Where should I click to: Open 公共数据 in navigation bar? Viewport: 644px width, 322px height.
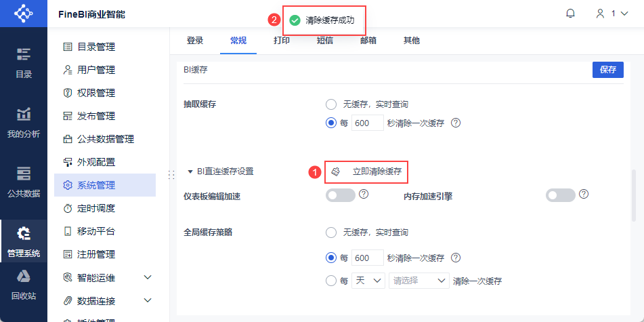(24, 182)
